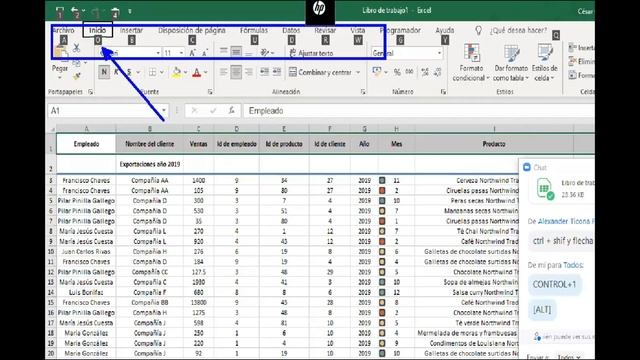The width and height of the screenshot is (640, 360).
Task: Click the Ayuda ribbon tab
Action: (445, 30)
